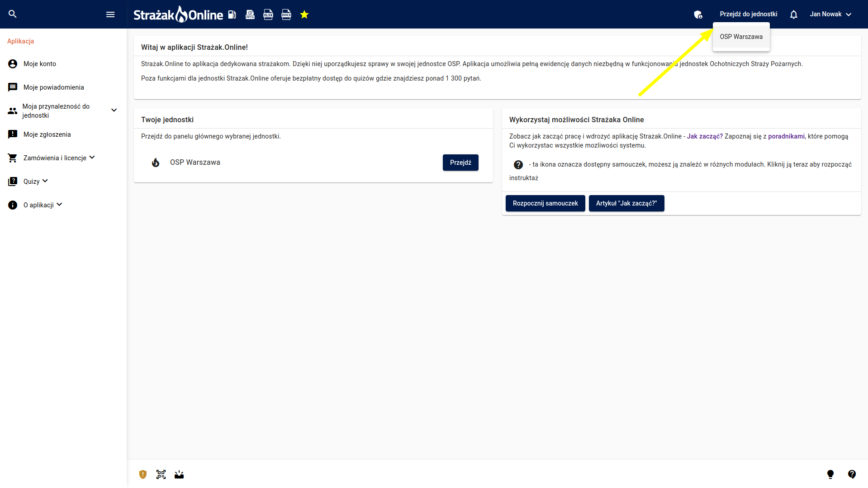
Task: Click the lightbulb icon in footer
Action: (x=830, y=474)
